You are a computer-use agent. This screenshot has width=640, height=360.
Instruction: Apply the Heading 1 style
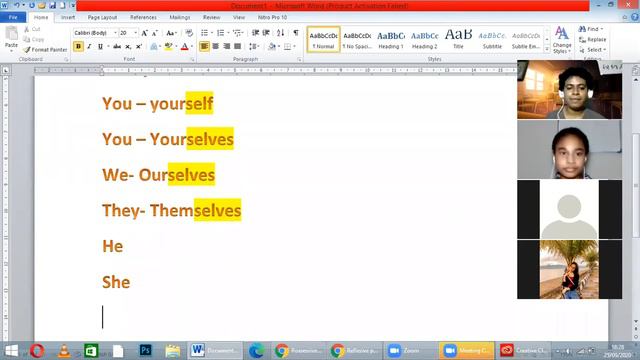(391, 40)
